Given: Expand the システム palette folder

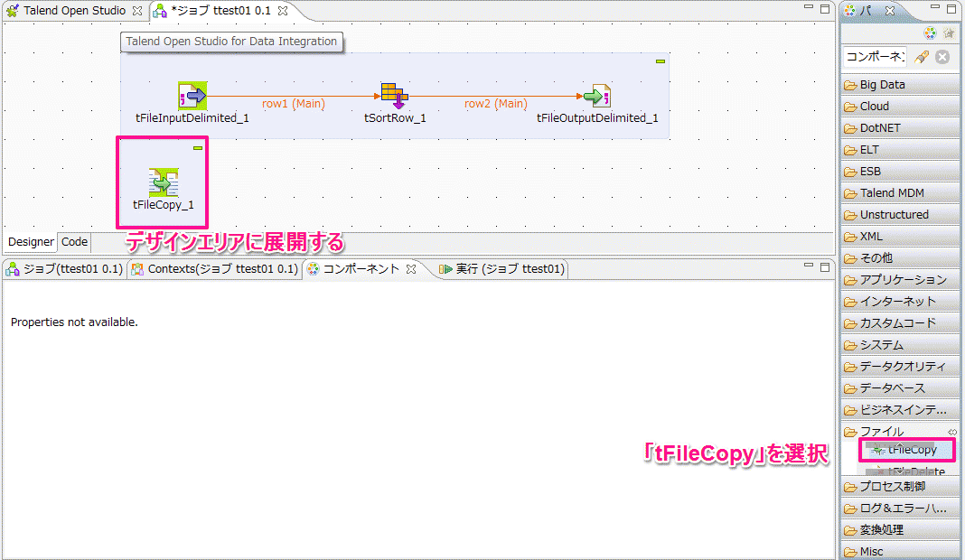Looking at the screenshot, I should tap(900, 345).
